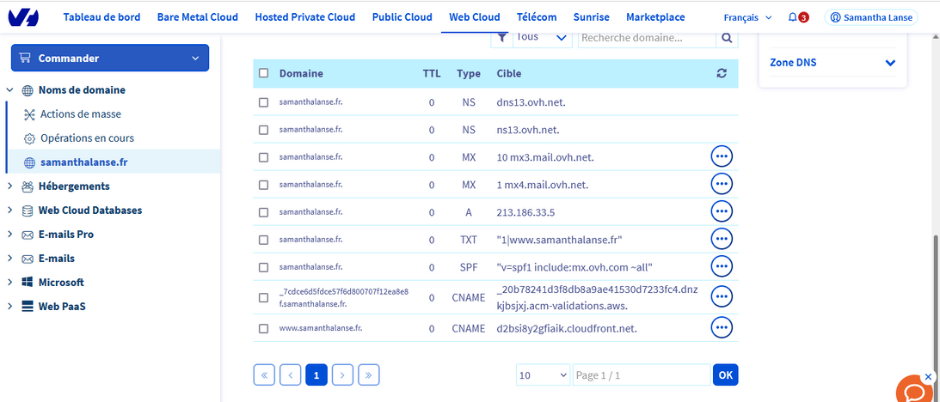Go to next page arrow
Screen dimensions: 940x402
(x=342, y=375)
